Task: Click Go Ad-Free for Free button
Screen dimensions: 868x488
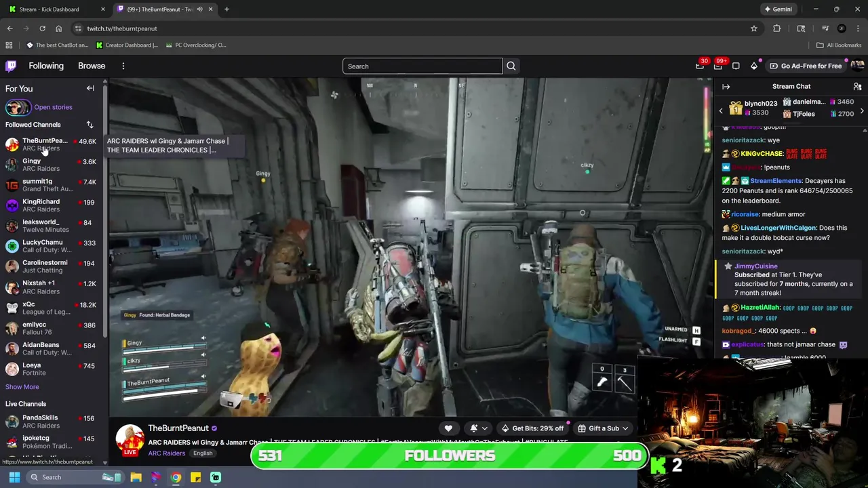Action: pyautogui.click(x=806, y=66)
